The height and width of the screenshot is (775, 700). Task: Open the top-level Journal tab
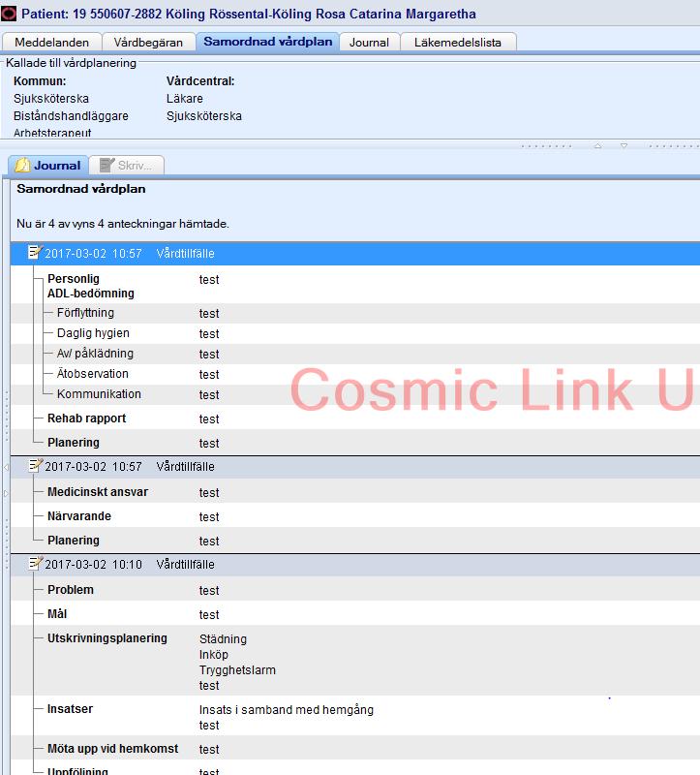click(x=369, y=42)
